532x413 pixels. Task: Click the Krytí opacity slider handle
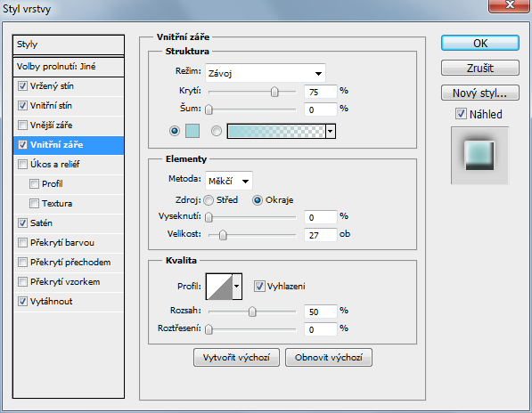274,92
